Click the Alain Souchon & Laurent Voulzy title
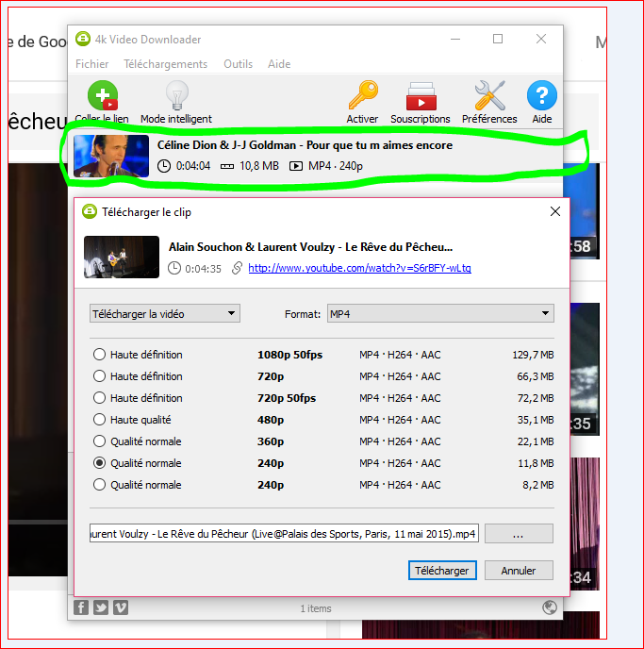Viewport: 644px width, 649px height. click(310, 247)
